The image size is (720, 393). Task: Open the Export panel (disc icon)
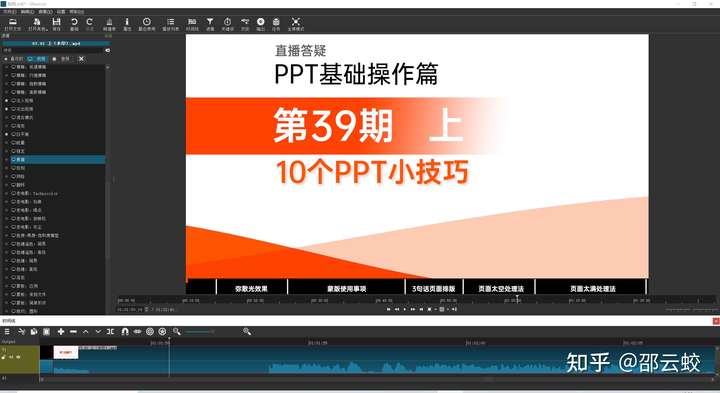[260, 24]
